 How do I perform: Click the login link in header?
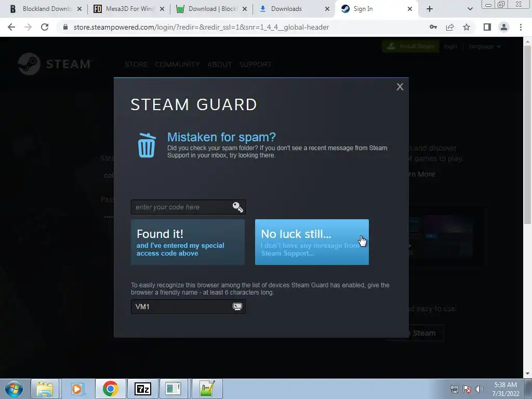(450, 46)
